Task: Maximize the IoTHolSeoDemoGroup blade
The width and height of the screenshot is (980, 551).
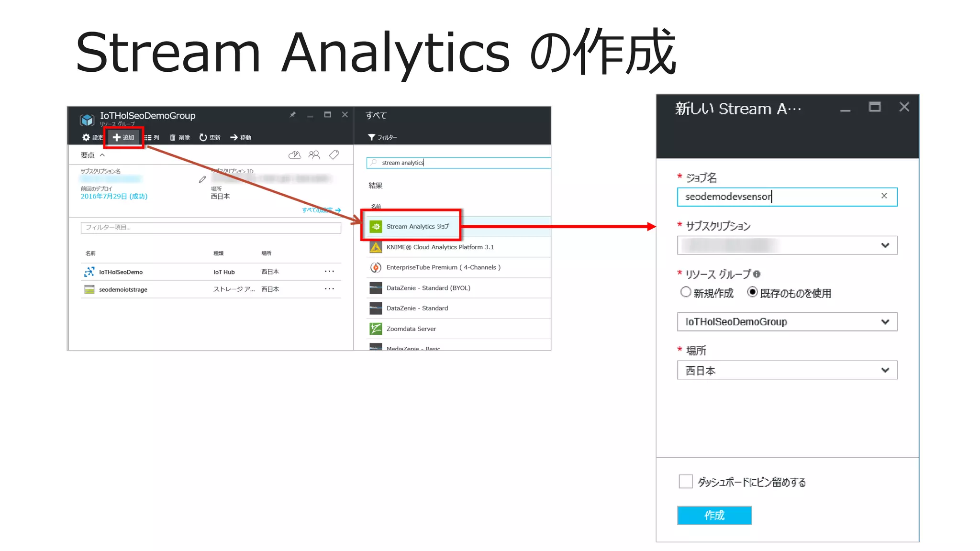Action: coord(327,115)
